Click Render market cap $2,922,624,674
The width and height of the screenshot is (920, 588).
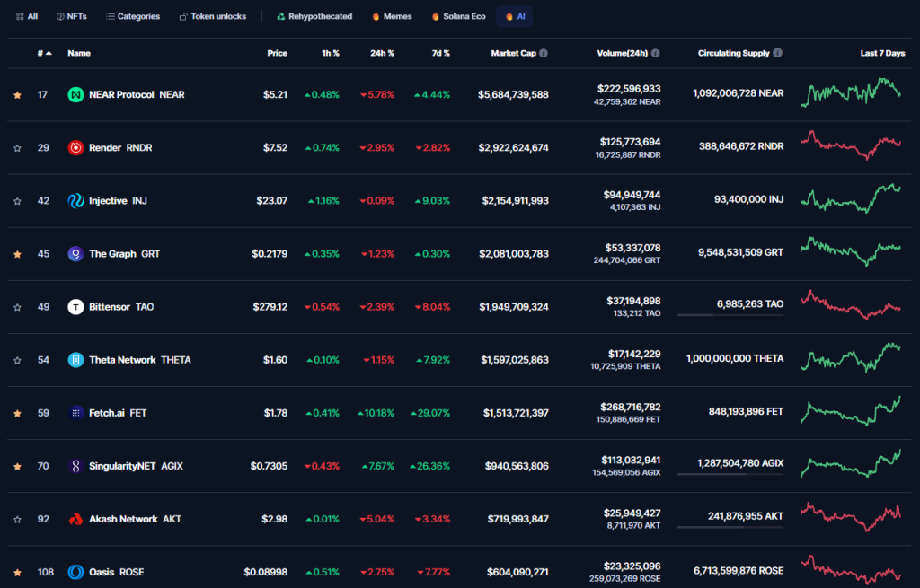(x=513, y=148)
